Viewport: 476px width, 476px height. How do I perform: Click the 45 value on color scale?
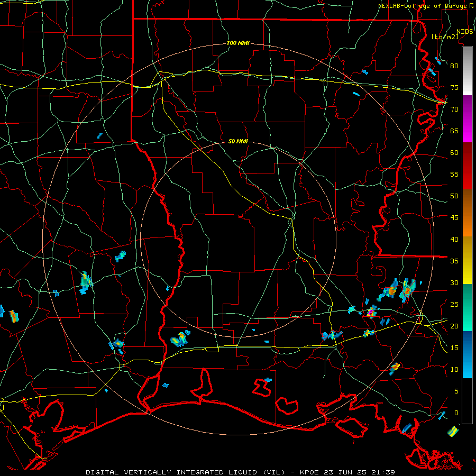454,218
